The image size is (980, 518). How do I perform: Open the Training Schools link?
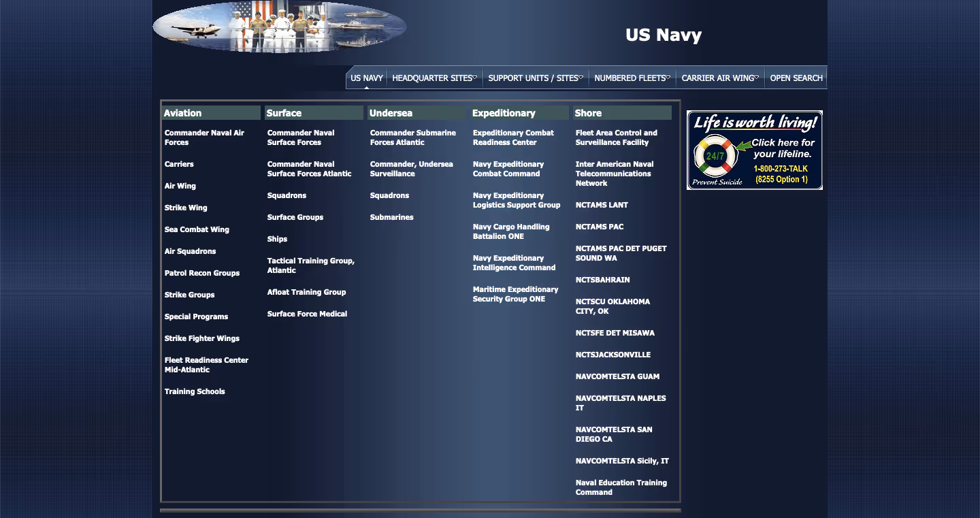195,391
